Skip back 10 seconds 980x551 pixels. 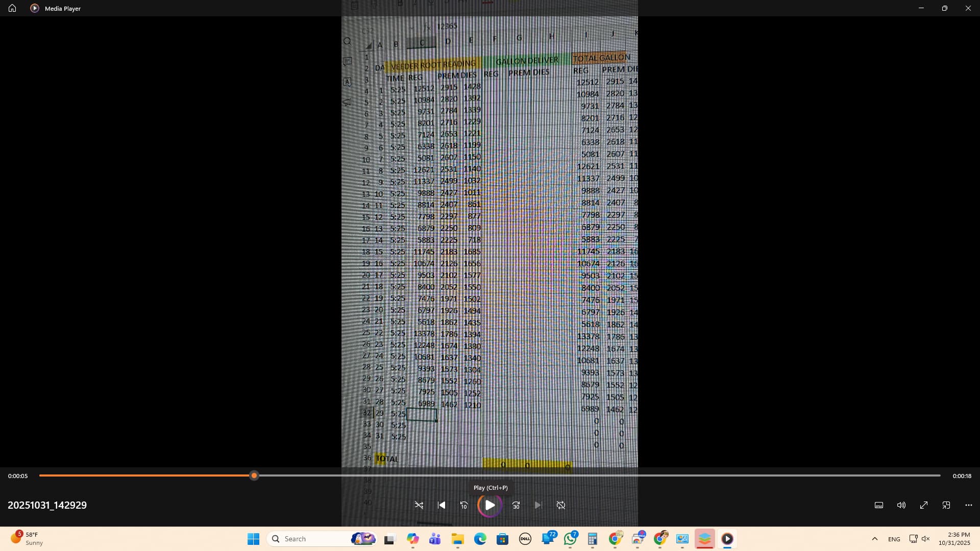click(x=464, y=505)
